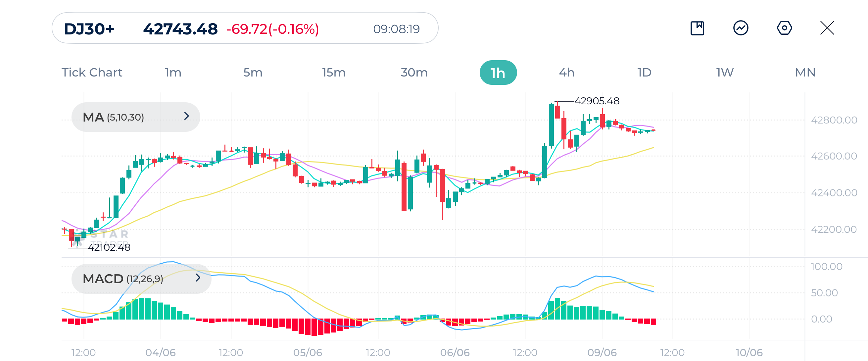The width and height of the screenshot is (868, 361).
Task: Click the MACD (12,26,9) indicator label
Action: click(x=123, y=279)
